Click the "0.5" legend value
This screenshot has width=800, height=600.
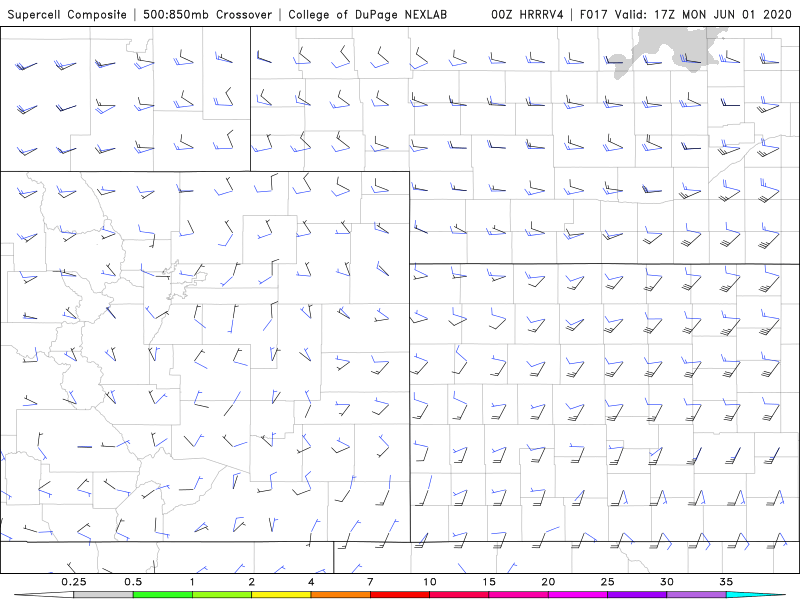point(133,582)
